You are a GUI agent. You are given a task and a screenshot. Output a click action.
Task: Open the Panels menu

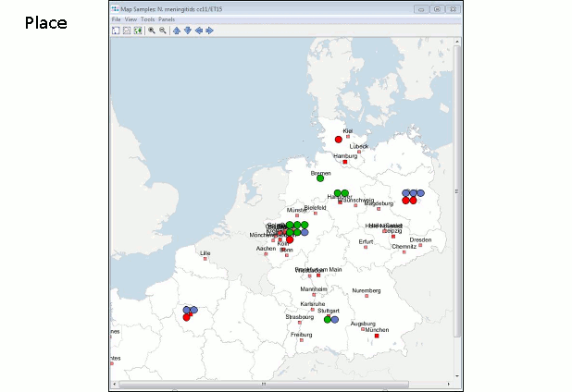tap(167, 19)
